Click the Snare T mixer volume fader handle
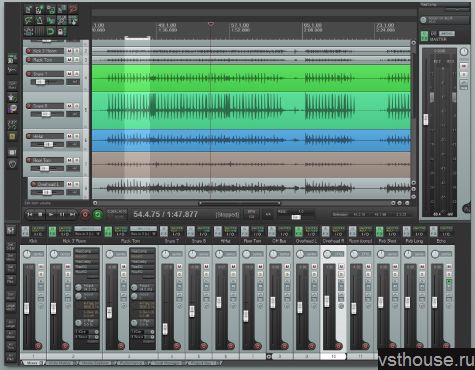 click(x=165, y=329)
